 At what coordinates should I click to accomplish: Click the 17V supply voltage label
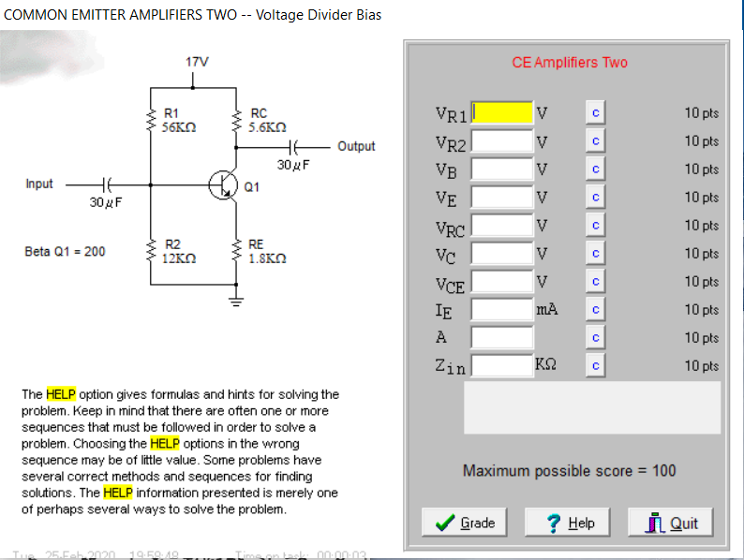coord(197,62)
